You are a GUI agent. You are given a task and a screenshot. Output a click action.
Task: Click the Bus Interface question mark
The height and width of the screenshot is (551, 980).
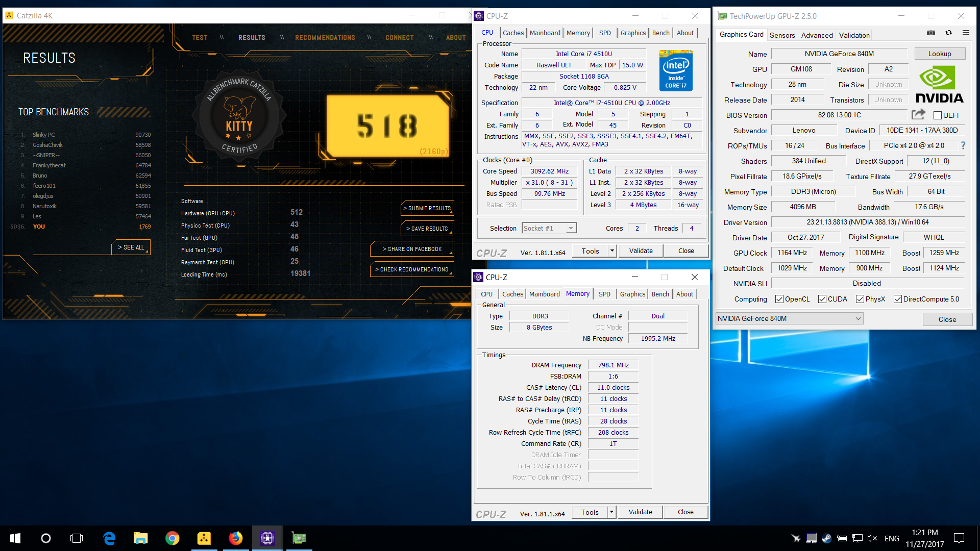tap(963, 145)
